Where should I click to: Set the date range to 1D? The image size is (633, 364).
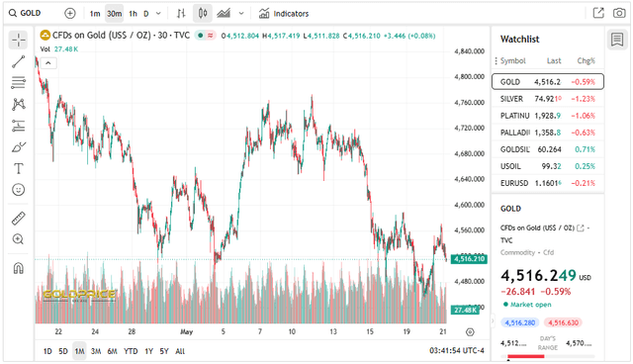pos(47,351)
